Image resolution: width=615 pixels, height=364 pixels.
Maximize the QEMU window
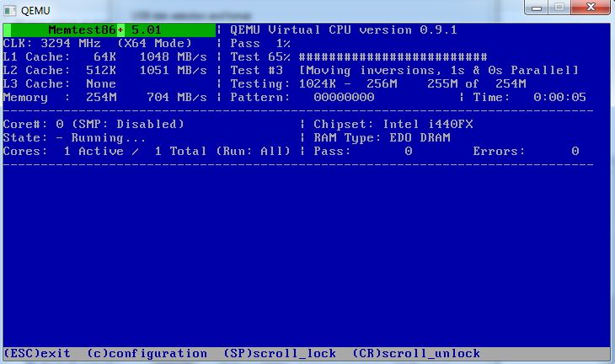tap(558, 7)
